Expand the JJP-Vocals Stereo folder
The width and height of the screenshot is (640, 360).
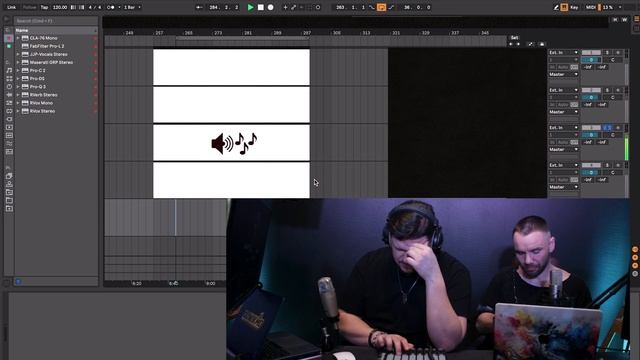pyautogui.click(x=18, y=54)
